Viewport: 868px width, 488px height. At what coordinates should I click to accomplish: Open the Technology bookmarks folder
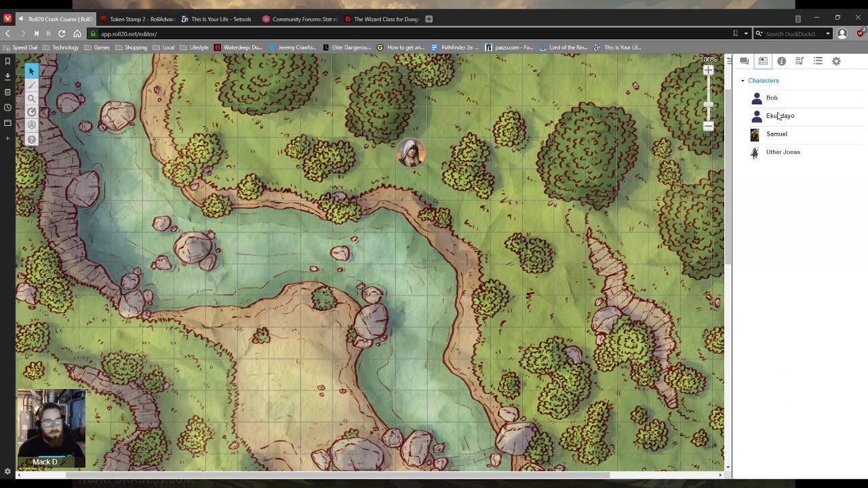61,47
